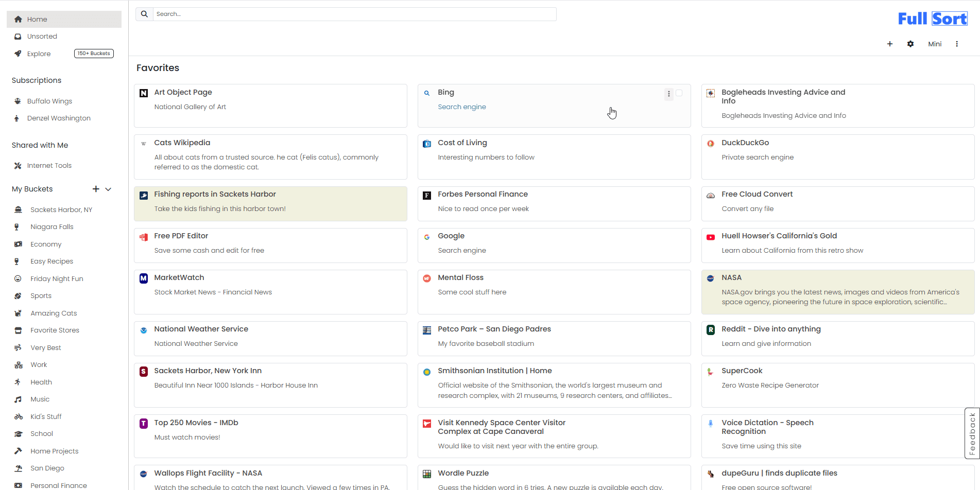Open Petco Park – San Diego Padres

point(494,329)
